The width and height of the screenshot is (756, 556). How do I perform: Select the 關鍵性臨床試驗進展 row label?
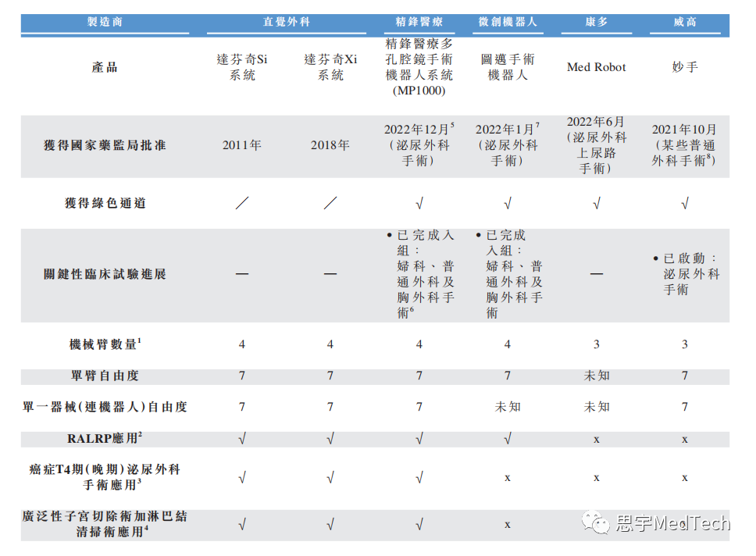(105, 274)
